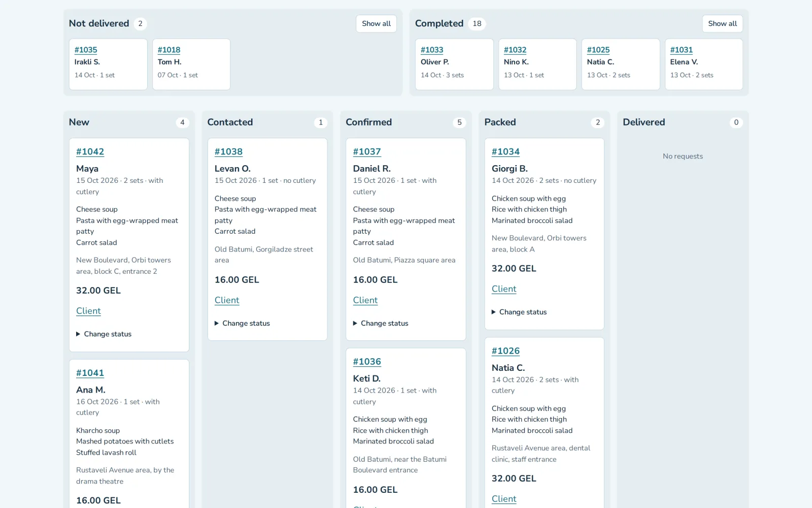Click '32.00 GEL' price on Maya's order
Screen dimensions: 812x508
(98, 291)
